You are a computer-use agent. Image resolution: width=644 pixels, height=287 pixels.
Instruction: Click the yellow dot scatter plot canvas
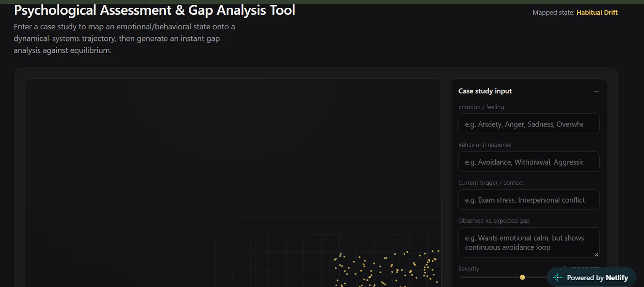coord(233,183)
